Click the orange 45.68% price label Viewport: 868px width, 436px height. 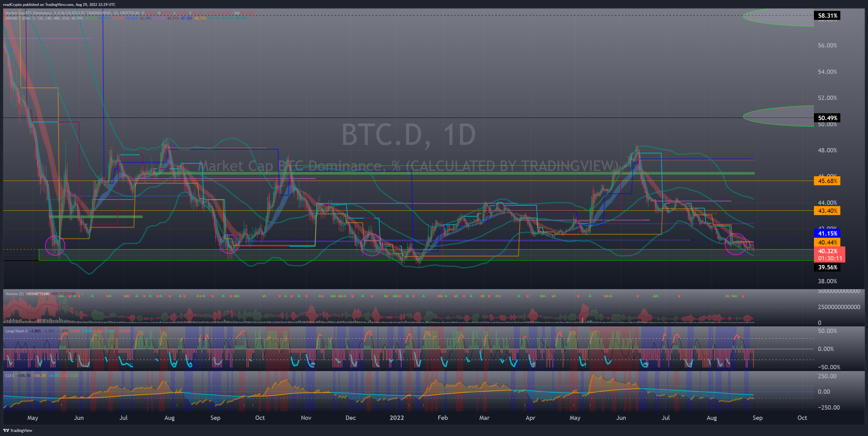(x=827, y=181)
